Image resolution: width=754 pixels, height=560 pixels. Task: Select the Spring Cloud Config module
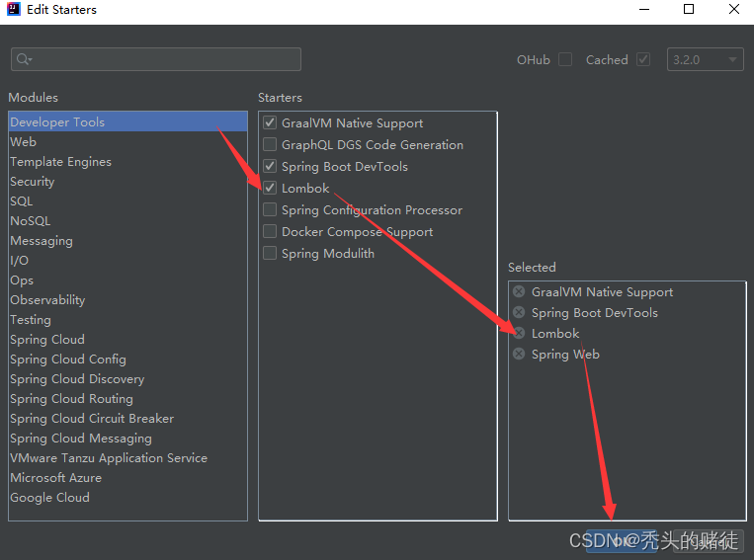coord(127,360)
